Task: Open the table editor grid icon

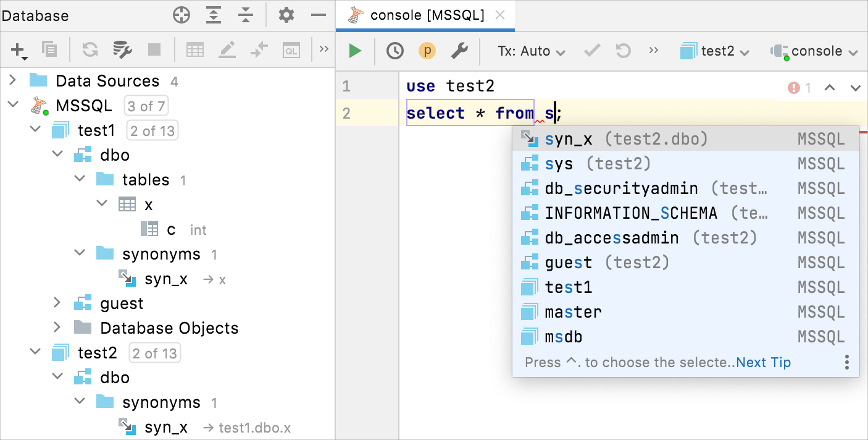Action: tap(195, 50)
